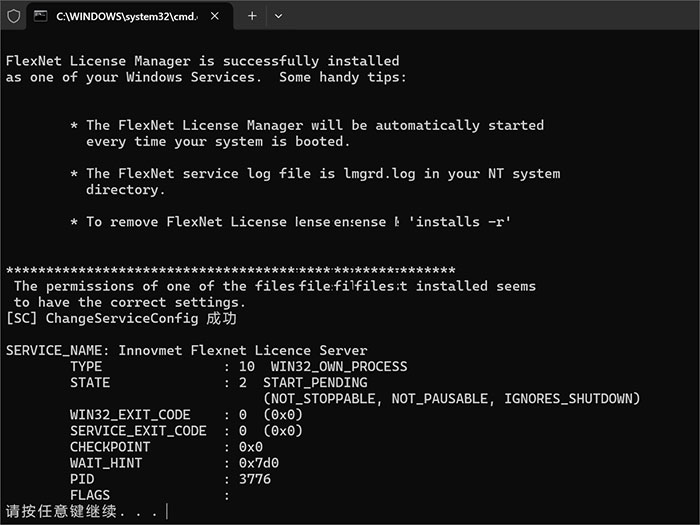Screen dimensions: 700x525
Task: Click the administrator shield icon
Action: [x=14, y=16]
